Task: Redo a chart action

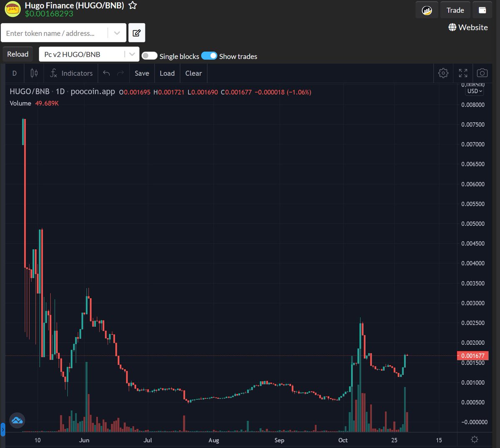Action: (120, 73)
